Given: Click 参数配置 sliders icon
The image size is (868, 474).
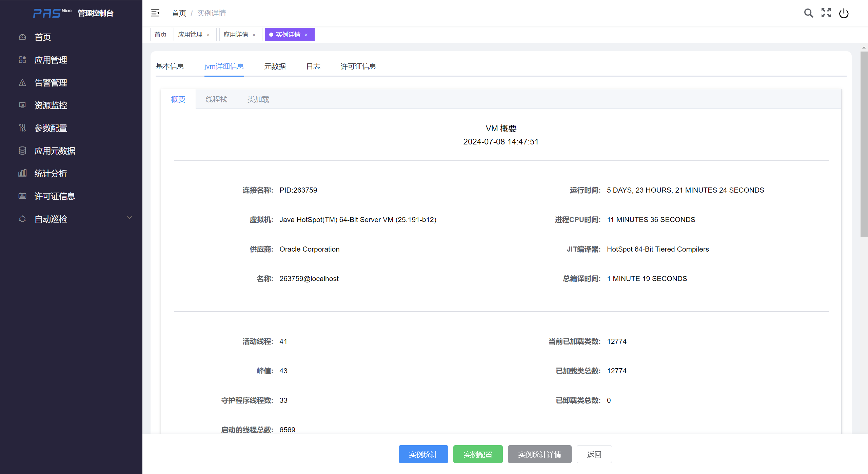Looking at the screenshot, I should [22, 128].
